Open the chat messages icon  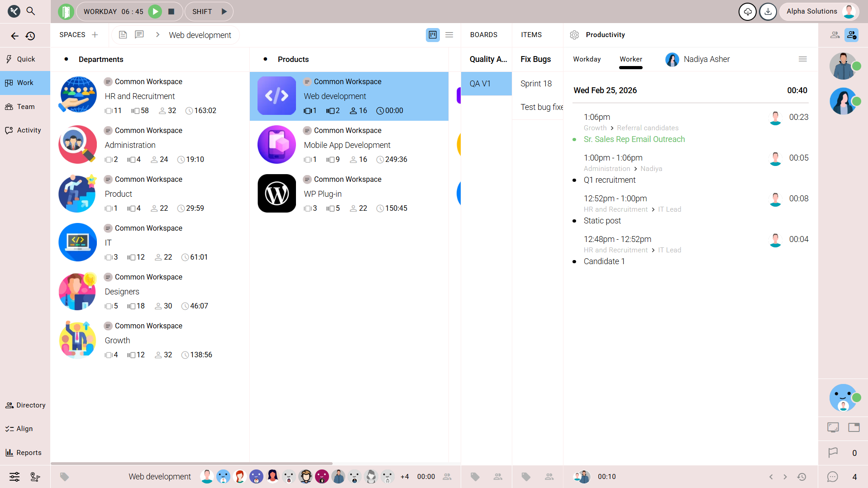pos(833,477)
